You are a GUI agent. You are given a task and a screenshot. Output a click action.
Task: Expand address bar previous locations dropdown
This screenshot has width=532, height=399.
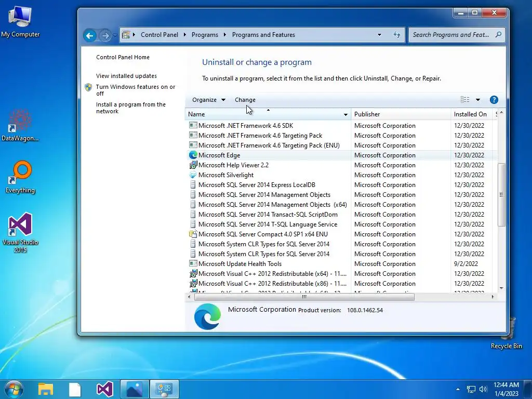pos(379,35)
